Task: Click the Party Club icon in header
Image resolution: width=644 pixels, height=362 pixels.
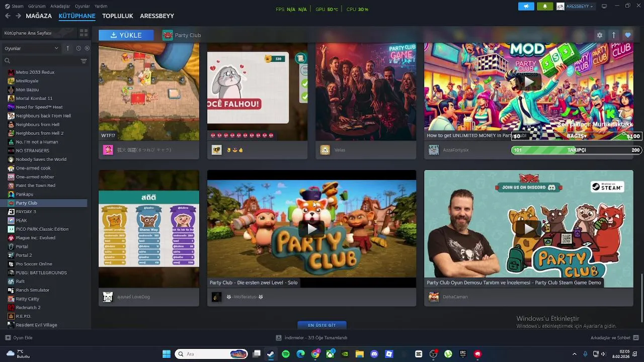Action: tap(168, 35)
